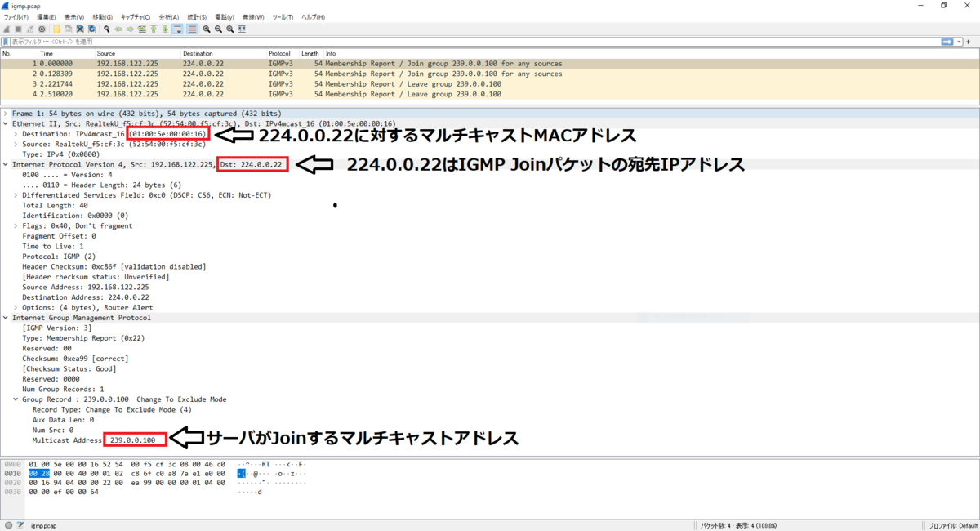Viewport: 980px width, 531px height.
Task: Restart the current capture
Action: [x=29, y=29]
